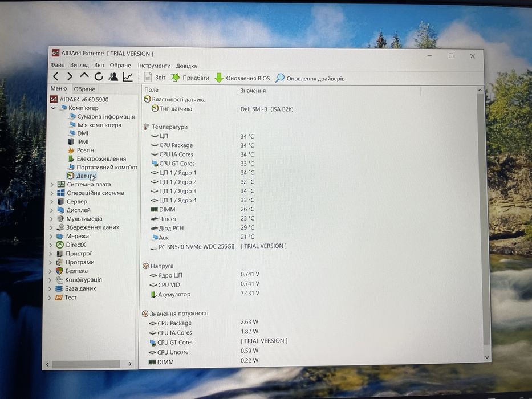Click the vertical scrollbar up arrow
This screenshot has height=399, width=532.
480,90
